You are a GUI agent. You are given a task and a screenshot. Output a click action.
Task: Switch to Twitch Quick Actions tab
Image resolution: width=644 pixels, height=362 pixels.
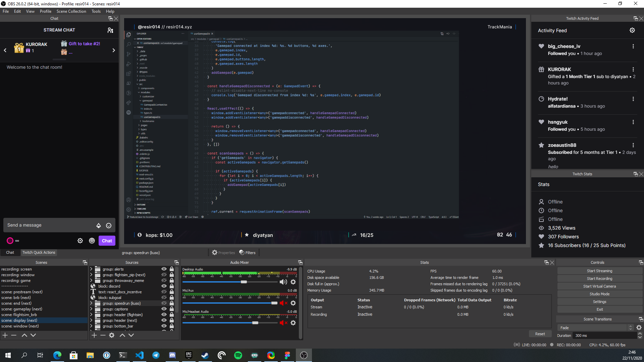pyautogui.click(x=39, y=252)
